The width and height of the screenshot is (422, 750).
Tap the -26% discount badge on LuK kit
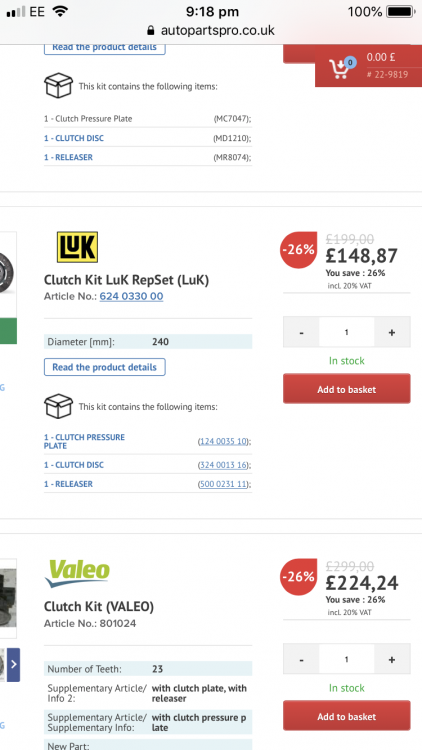298,250
